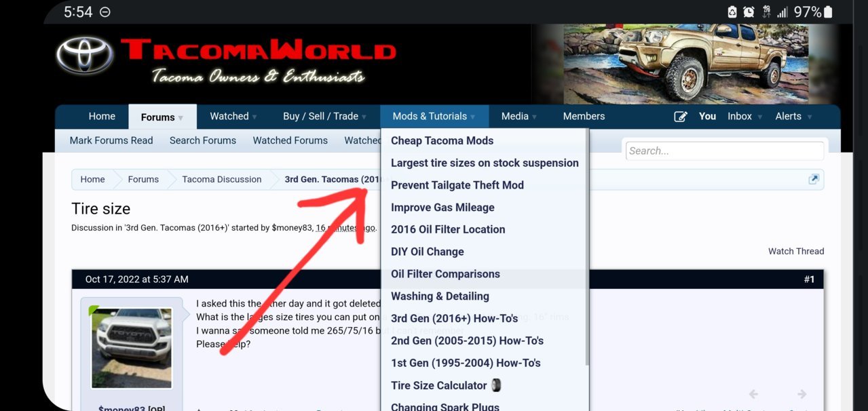This screenshot has width=868, height=411.
Task: Open the Inbox link
Action: point(740,117)
